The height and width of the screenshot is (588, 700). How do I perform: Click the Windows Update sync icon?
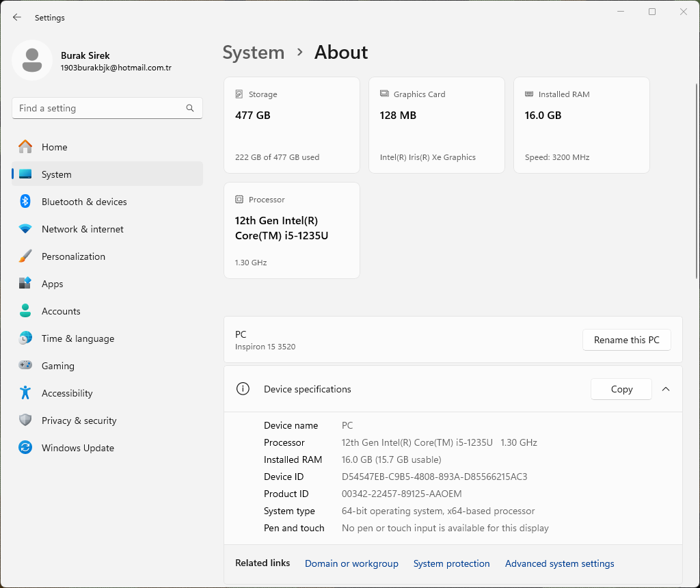[x=25, y=448]
